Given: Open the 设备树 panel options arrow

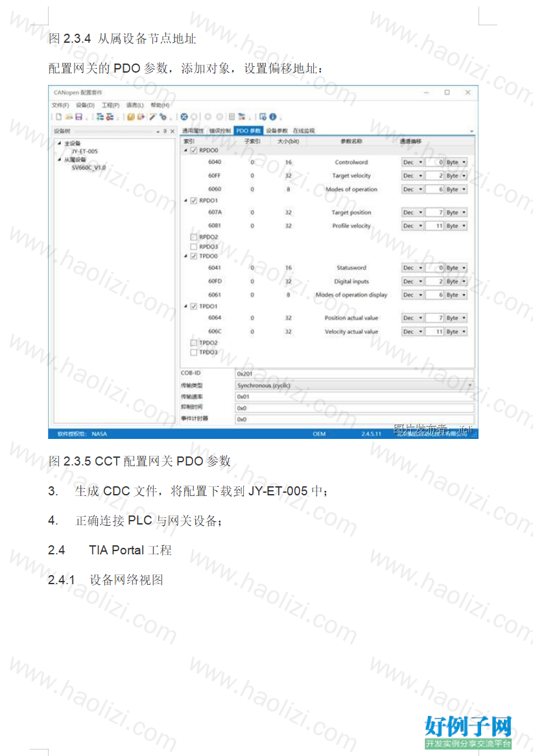Looking at the screenshot, I should tap(158, 131).
